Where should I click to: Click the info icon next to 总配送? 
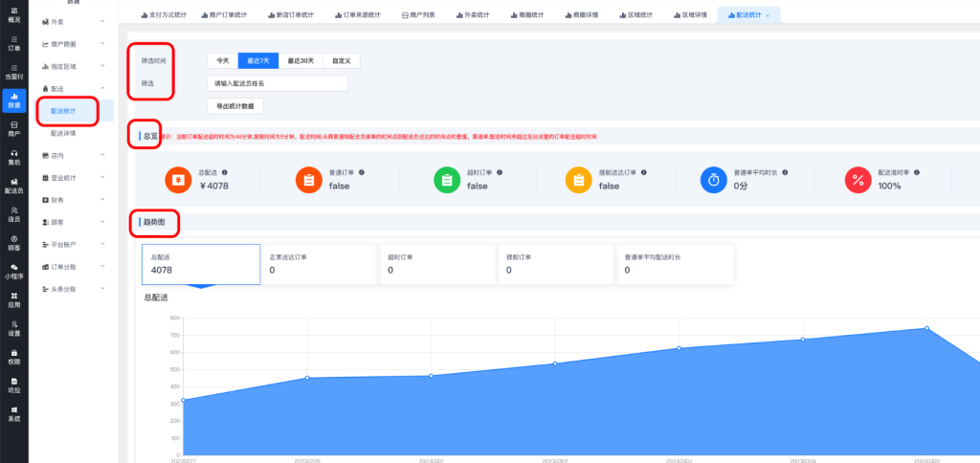pos(224,172)
